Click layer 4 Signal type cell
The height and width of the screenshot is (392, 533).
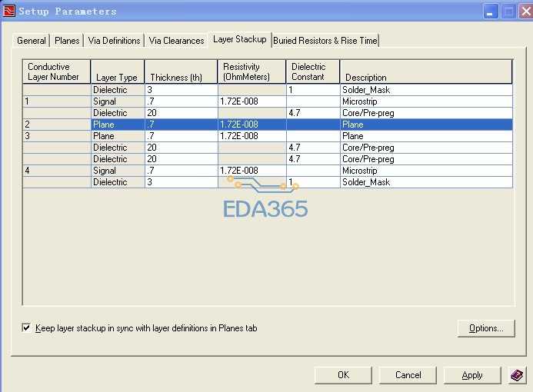click(118, 171)
